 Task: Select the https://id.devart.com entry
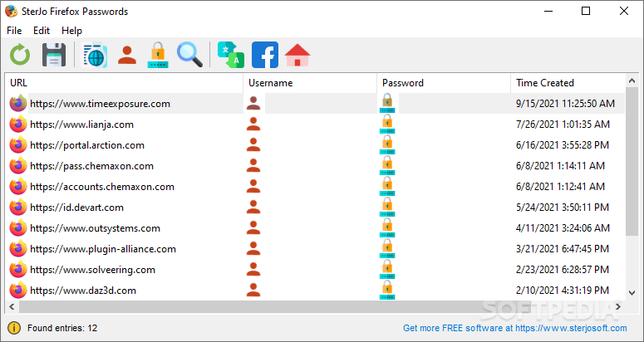coord(76,208)
